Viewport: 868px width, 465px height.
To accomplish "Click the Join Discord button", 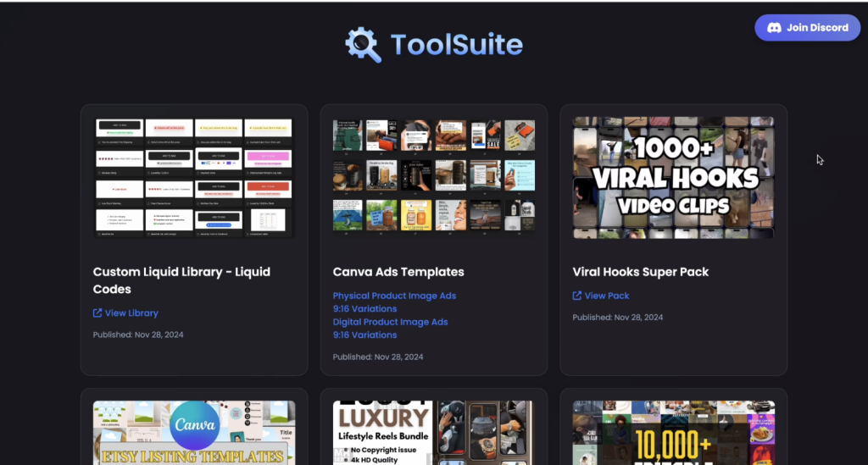I will click(807, 28).
